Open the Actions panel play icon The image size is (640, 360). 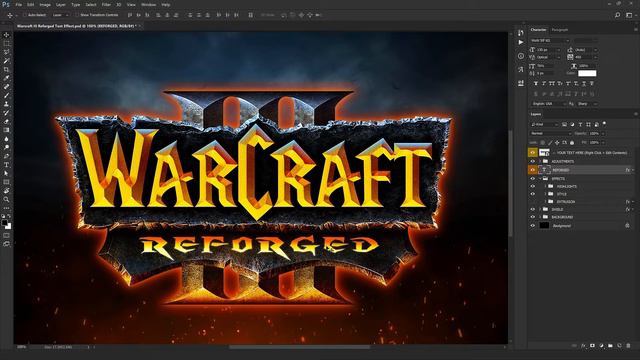(x=521, y=42)
